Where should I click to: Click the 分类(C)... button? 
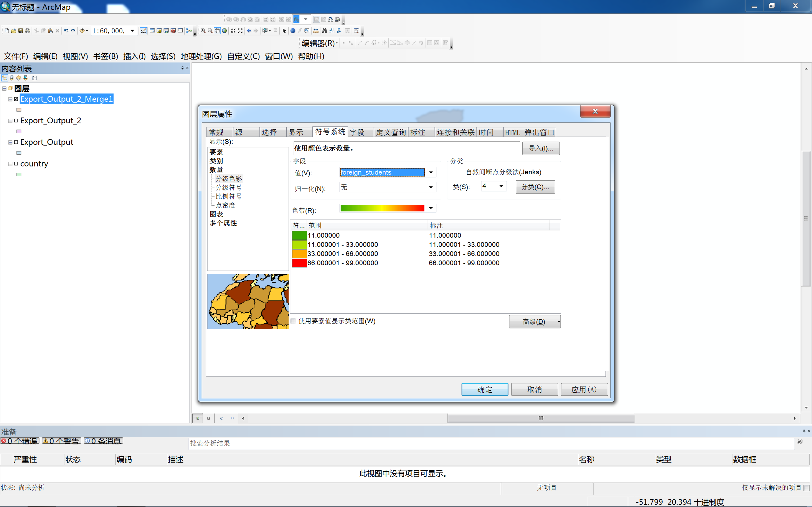535,187
